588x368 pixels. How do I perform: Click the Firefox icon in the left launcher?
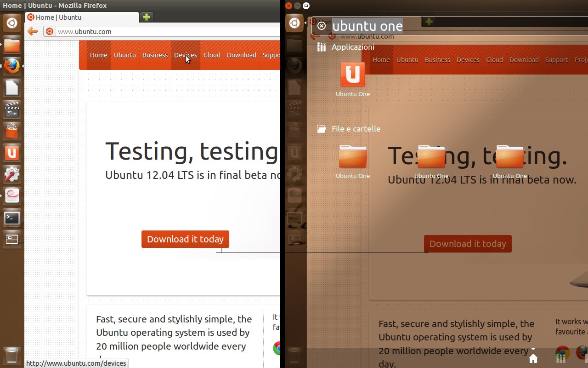tap(12, 66)
